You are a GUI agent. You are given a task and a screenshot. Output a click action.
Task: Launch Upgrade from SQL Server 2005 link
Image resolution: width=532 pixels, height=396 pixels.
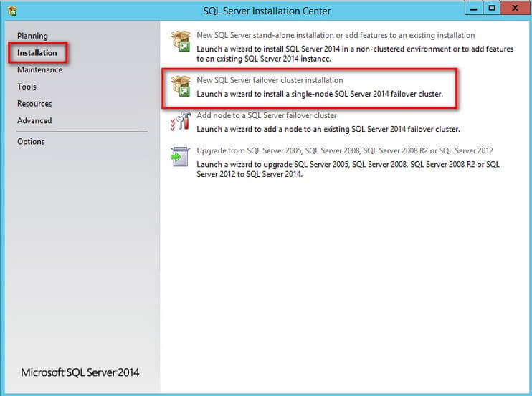tap(345, 151)
